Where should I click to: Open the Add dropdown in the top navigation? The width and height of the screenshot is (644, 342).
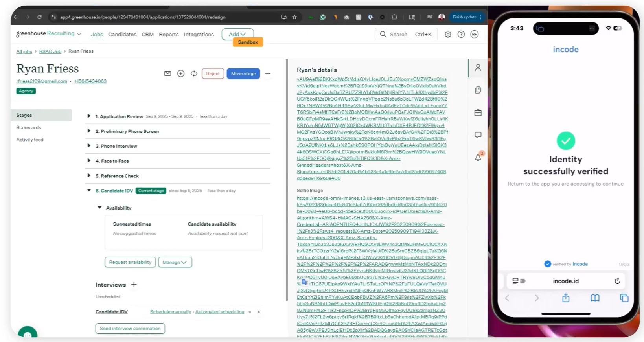pos(237,34)
